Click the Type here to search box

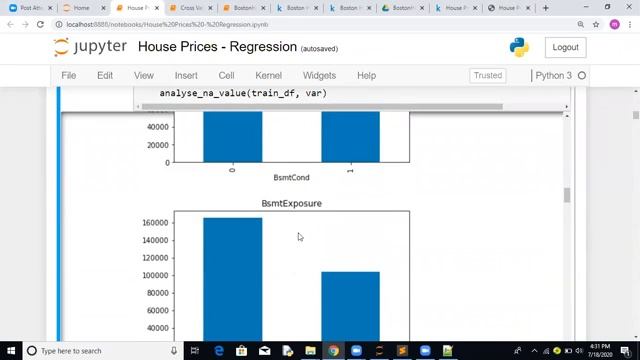(102, 351)
